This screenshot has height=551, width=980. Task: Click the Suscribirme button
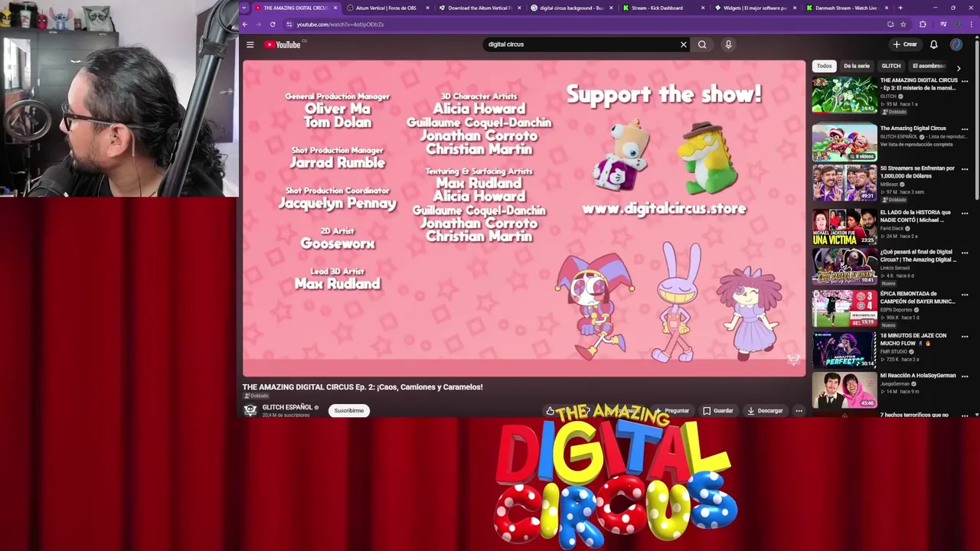click(x=348, y=411)
